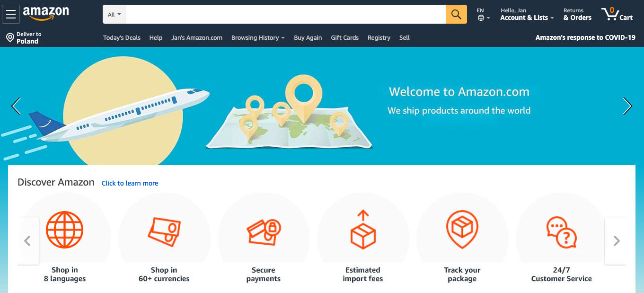Click the Amazon logo
Screen dimensions: 644x293
46,14
